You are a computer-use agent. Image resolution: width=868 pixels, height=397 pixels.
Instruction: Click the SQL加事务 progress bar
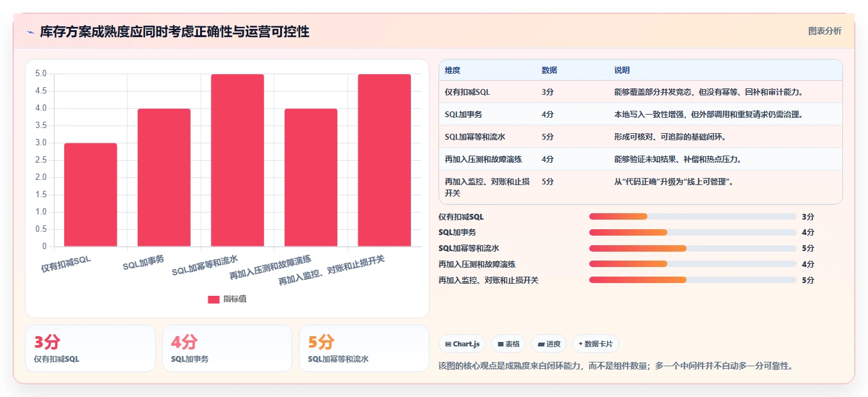coord(692,232)
